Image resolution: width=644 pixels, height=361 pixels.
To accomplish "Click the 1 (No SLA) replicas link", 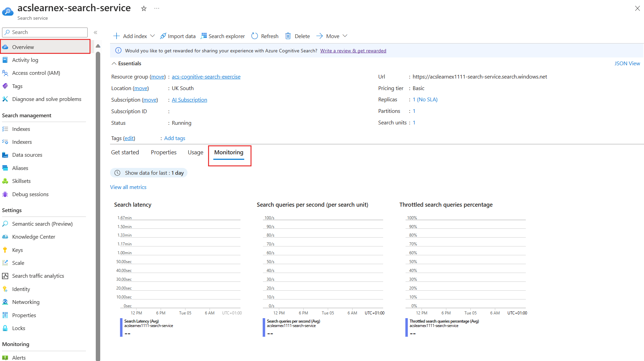I will click(x=425, y=99).
